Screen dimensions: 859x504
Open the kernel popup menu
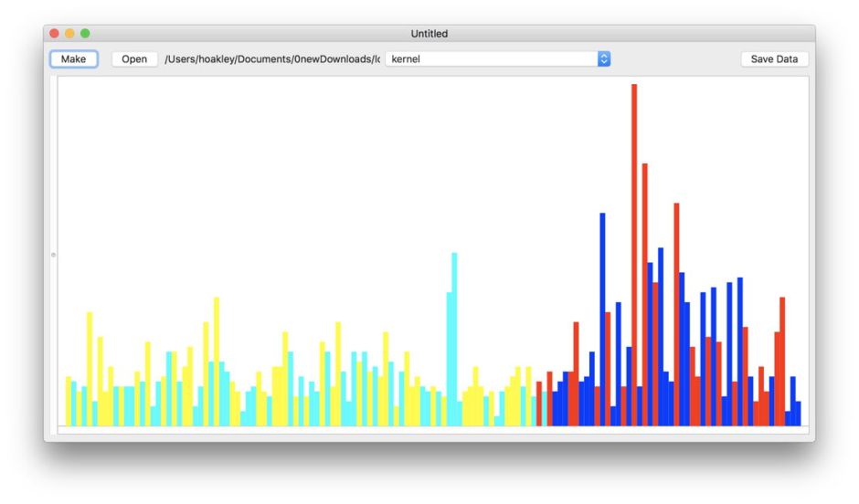tap(492, 59)
